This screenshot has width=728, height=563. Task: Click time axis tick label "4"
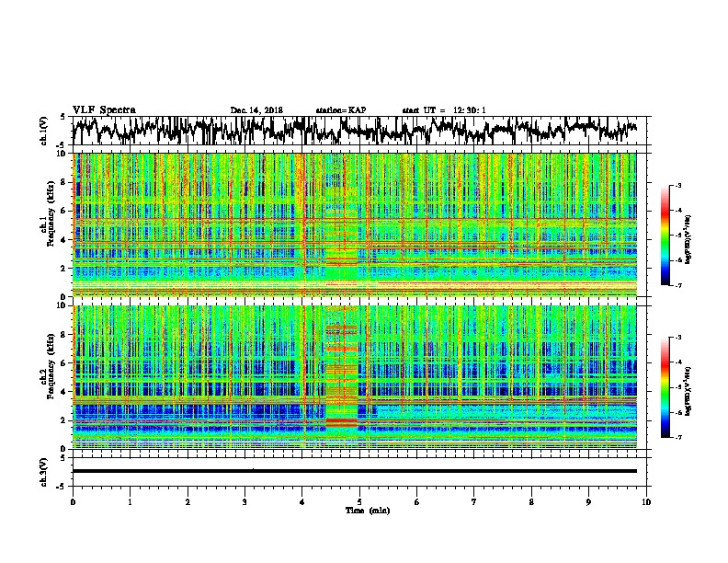click(x=302, y=502)
